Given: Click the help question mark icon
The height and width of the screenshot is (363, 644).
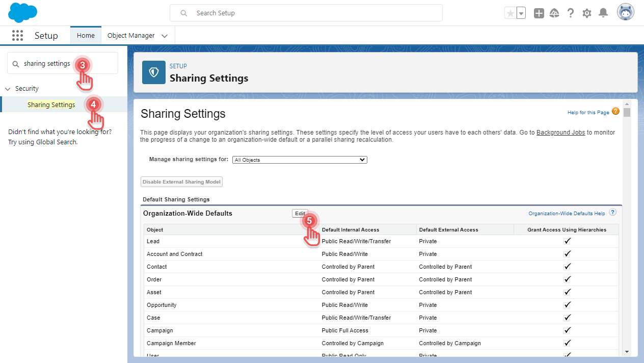Looking at the screenshot, I should click(571, 13).
